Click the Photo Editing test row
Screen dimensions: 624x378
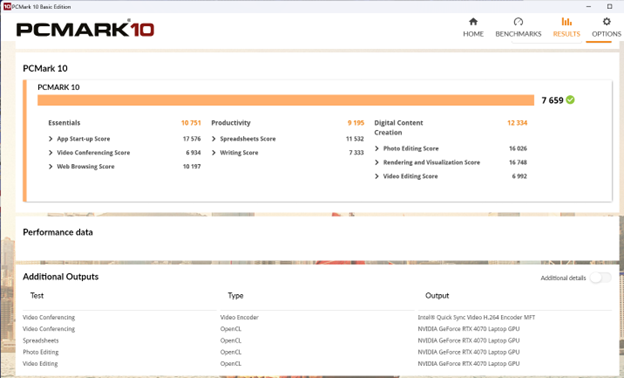coord(41,352)
